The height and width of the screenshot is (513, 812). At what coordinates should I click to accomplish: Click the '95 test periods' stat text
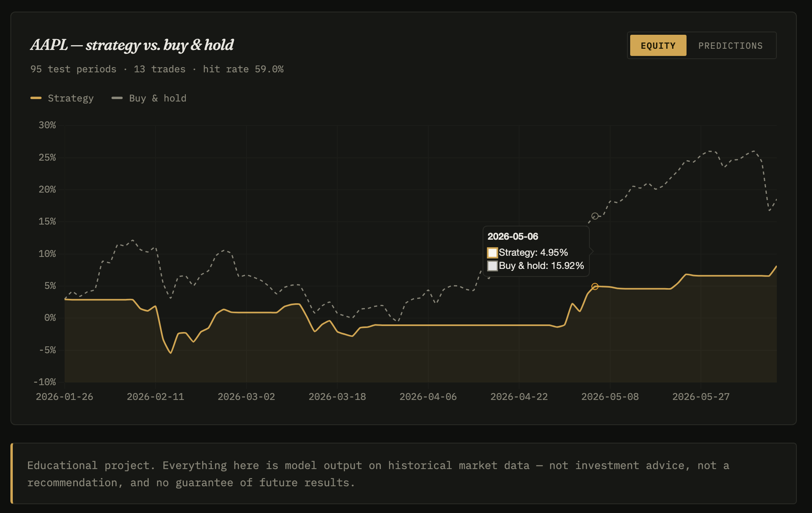coord(74,69)
